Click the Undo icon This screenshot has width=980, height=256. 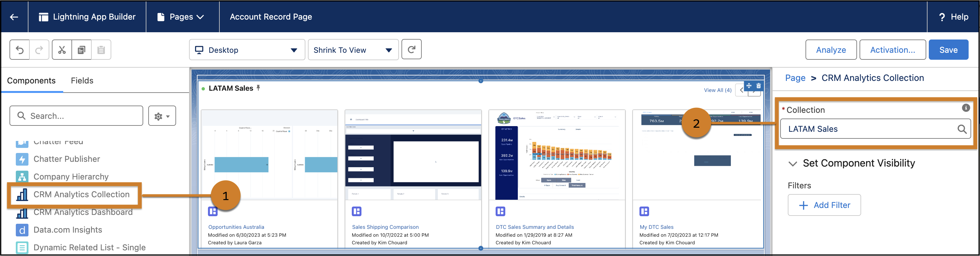(x=20, y=50)
